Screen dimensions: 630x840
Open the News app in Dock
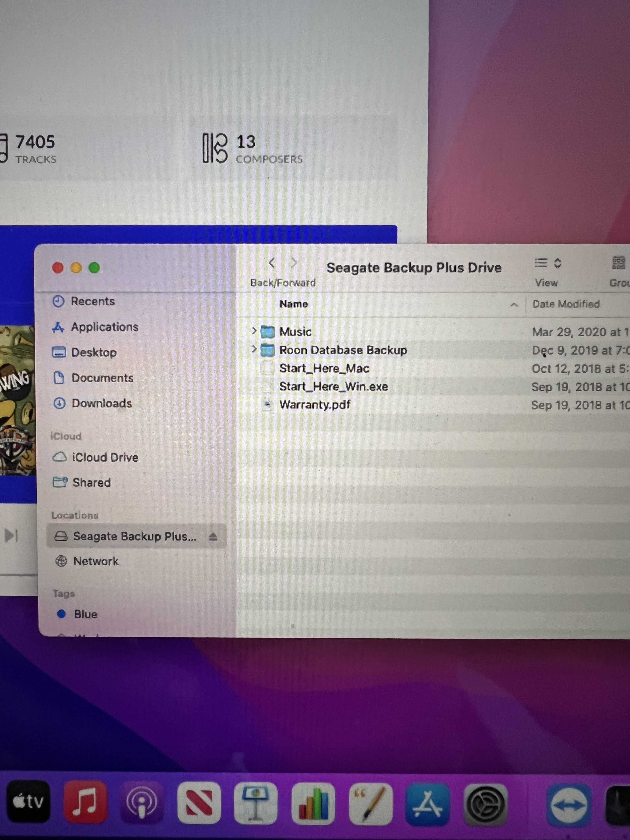point(199,803)
